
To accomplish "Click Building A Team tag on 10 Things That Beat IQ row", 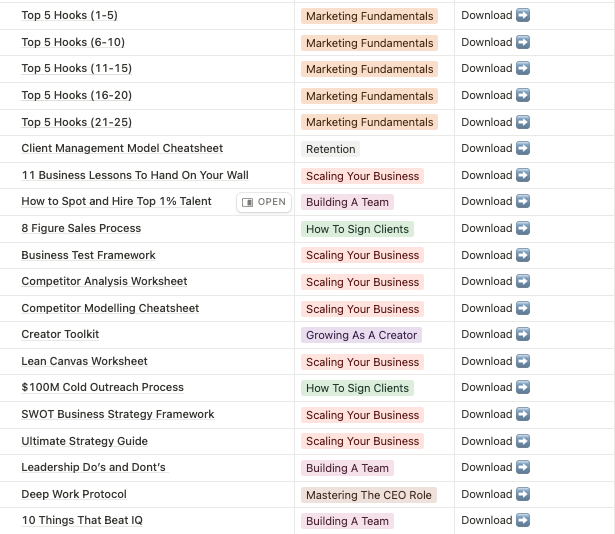I will (x=347, y=521).
